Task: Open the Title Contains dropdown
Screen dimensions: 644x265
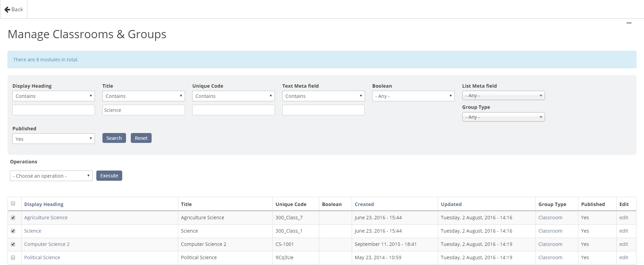Action: click(x=144, y=96)
